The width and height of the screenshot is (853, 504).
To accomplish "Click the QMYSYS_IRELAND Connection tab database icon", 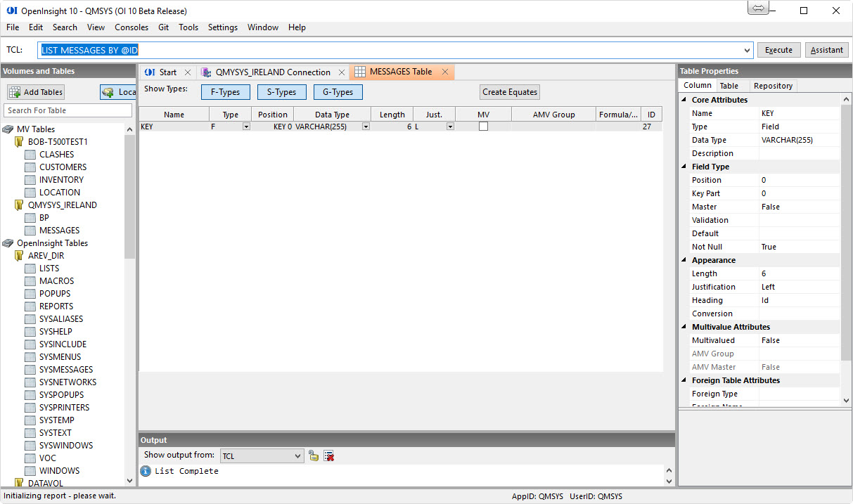I will pos(206,72).
